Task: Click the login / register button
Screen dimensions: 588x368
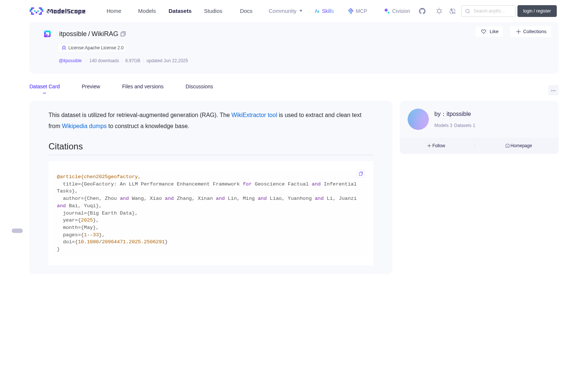Action: pyautogui.click(x=537, y=11)
